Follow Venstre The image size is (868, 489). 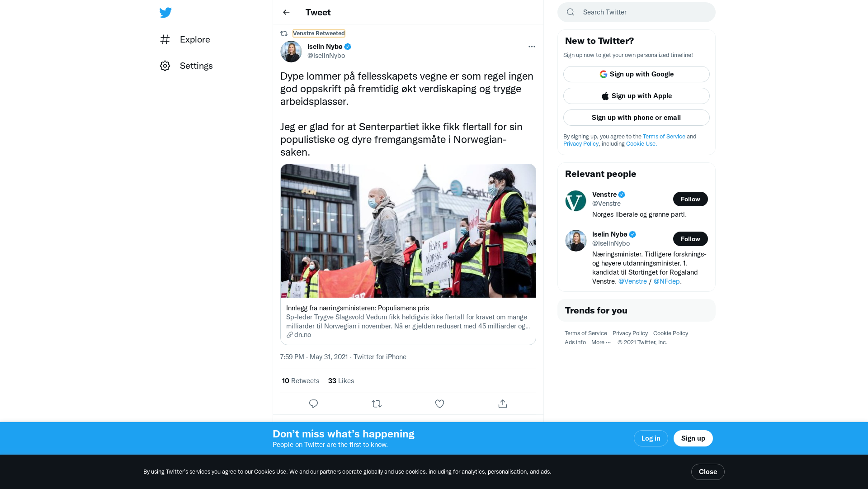(x=690, y=199)
